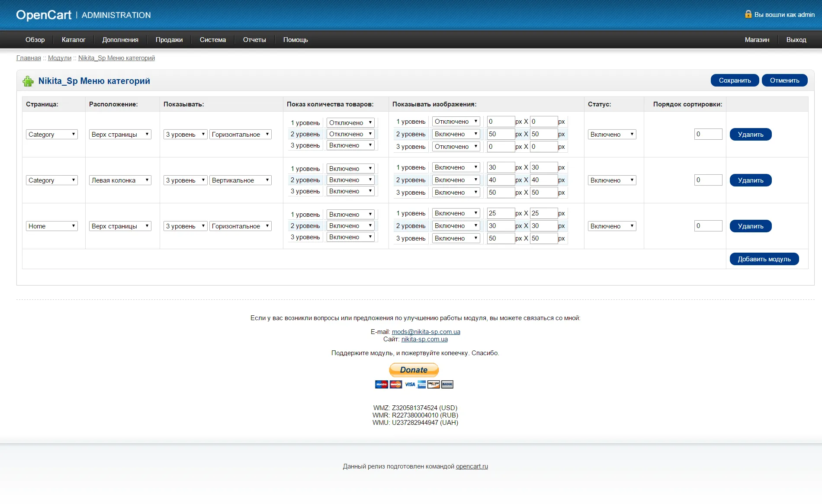
Task: Click the WMU wallet number text
Action: coord(415,423)
